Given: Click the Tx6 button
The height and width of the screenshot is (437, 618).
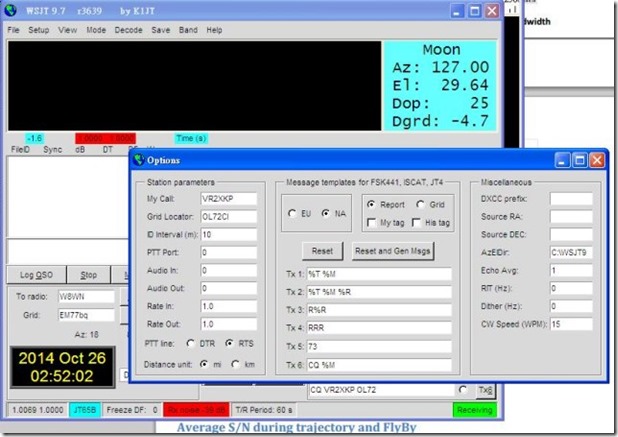Looking at the screenshot, I should click(x=486, y=390).
